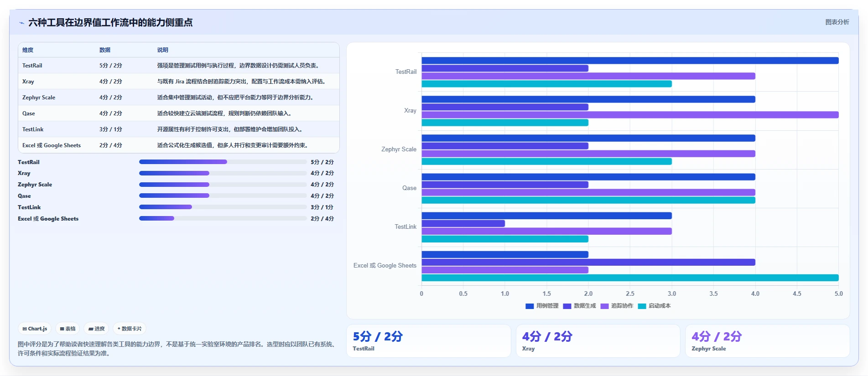Select the Zephyr Scale cell in the table
This screenshot has width=868, height=376.
point(39,98)
